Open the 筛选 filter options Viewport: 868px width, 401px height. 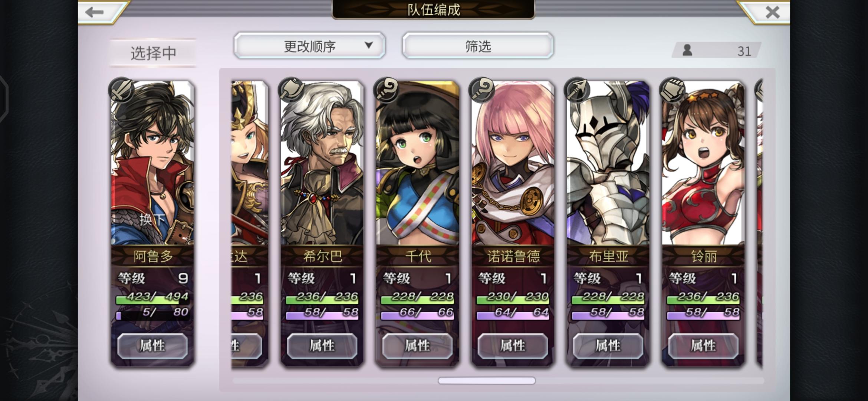click(x=478, y=46)
